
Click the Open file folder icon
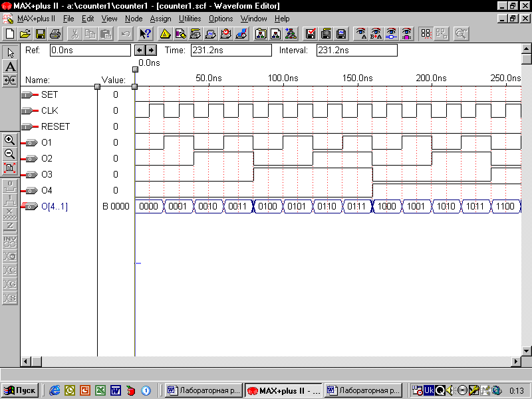point(25,33)
